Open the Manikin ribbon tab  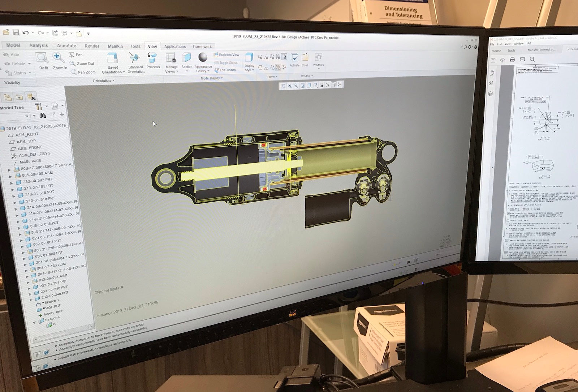click(115, 46)
